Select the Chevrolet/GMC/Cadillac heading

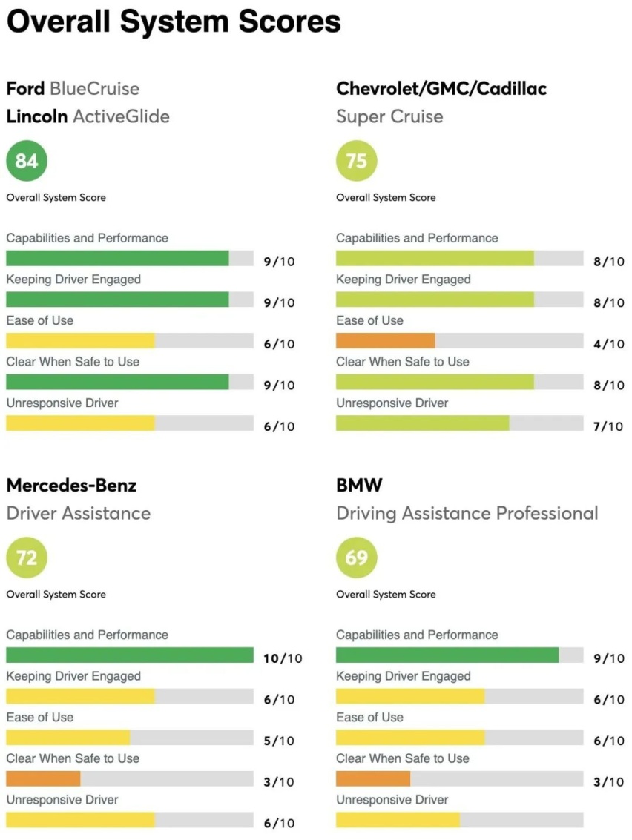click(441, 88)
